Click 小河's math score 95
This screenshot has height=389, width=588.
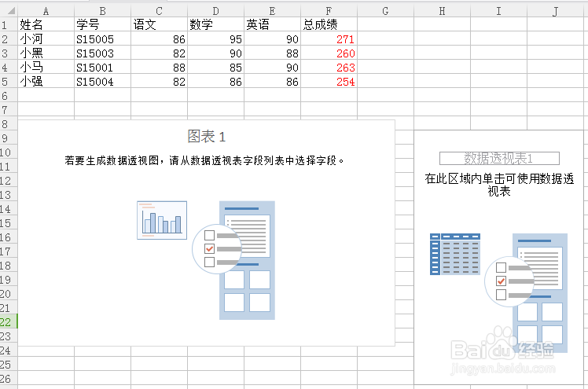[x=215, y=39]
